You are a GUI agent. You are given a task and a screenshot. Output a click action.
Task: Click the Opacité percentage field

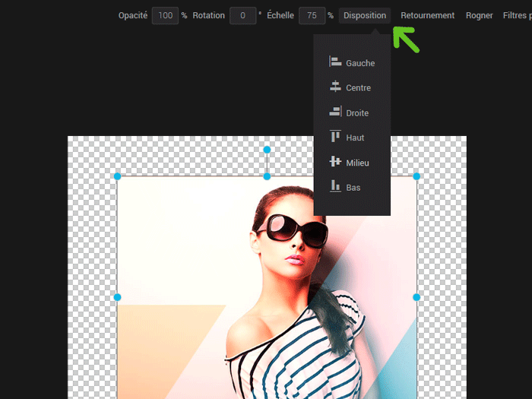pyautogui.click(x=165, y=15)
